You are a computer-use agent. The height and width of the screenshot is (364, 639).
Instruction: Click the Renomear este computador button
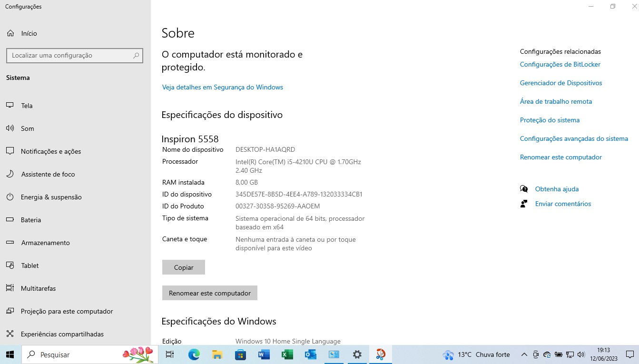click(209, 293)
